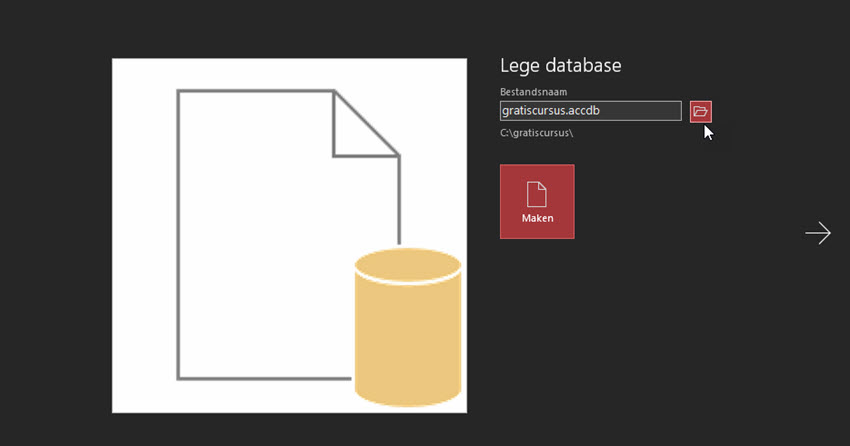This screenshot has height=446, width=850.
Task: Click the Bestandsnaam input field gratiscursus.accdb
Action: point(590,111)
